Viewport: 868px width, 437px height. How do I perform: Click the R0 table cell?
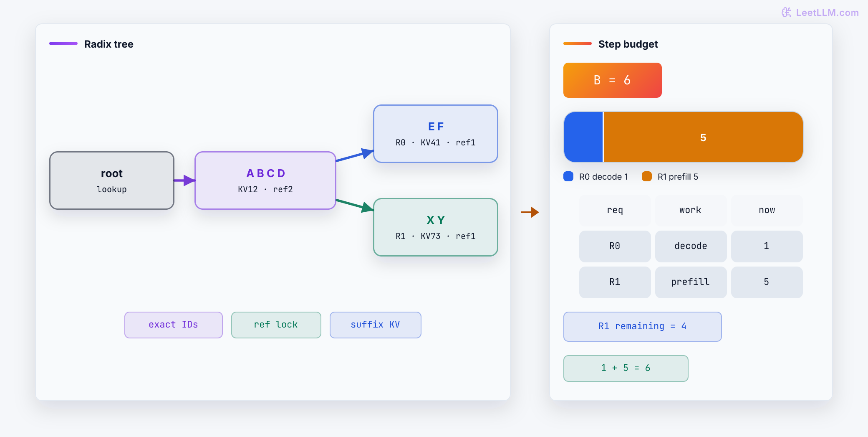click(615, 246)
